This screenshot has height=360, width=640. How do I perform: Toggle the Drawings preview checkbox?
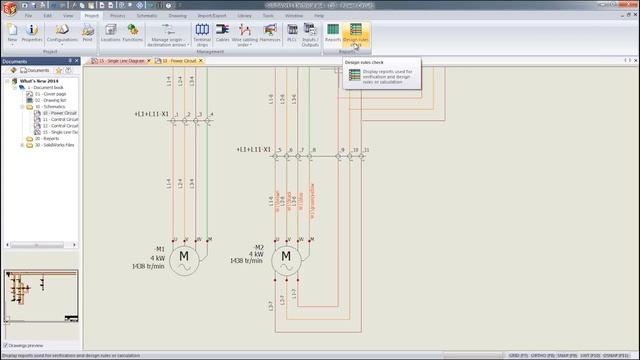click(6, 346)
